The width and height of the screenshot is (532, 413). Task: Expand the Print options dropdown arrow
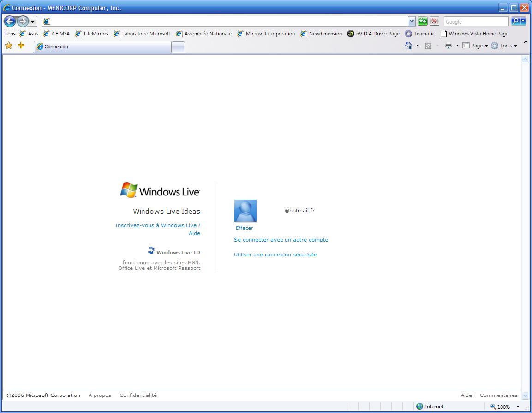(457, 46)
